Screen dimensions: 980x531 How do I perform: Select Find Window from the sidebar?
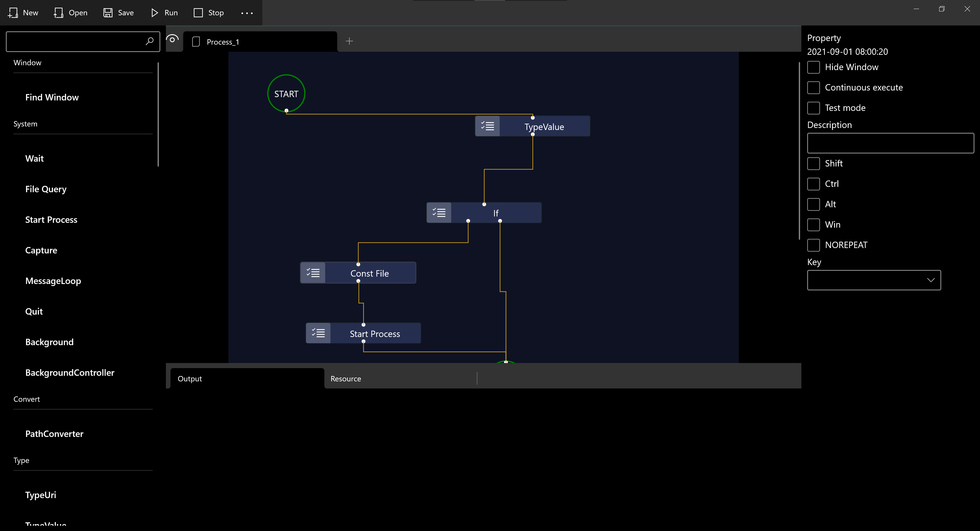52,97
